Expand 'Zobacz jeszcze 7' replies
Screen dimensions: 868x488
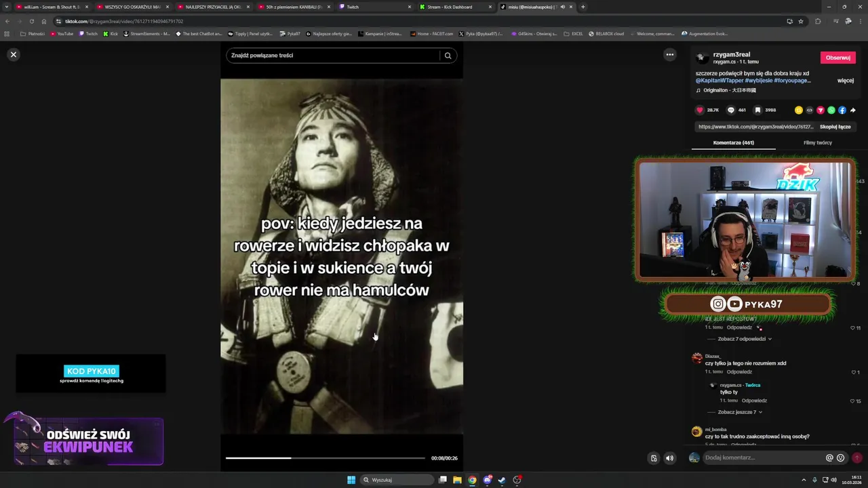coord(739,412)
